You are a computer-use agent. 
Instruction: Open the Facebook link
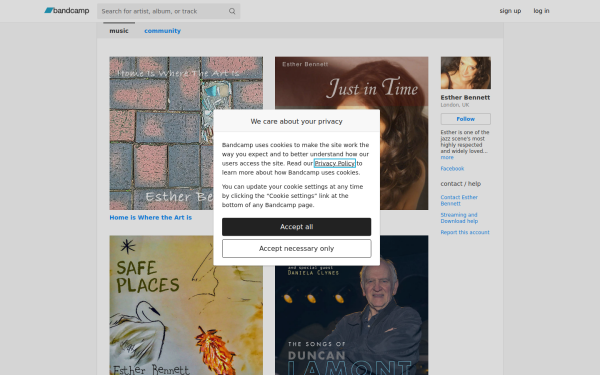click(452, 168)
